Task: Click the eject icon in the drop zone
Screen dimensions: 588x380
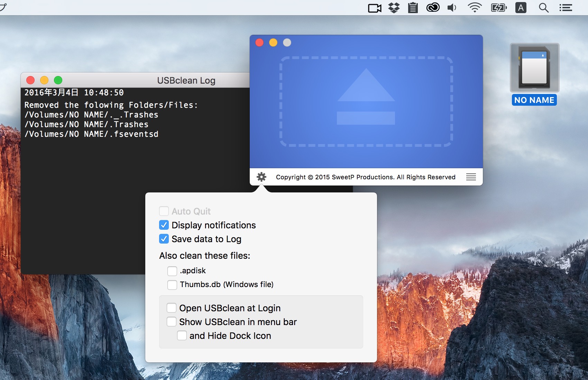Action: pyautogui.click(x=366, y=96)
